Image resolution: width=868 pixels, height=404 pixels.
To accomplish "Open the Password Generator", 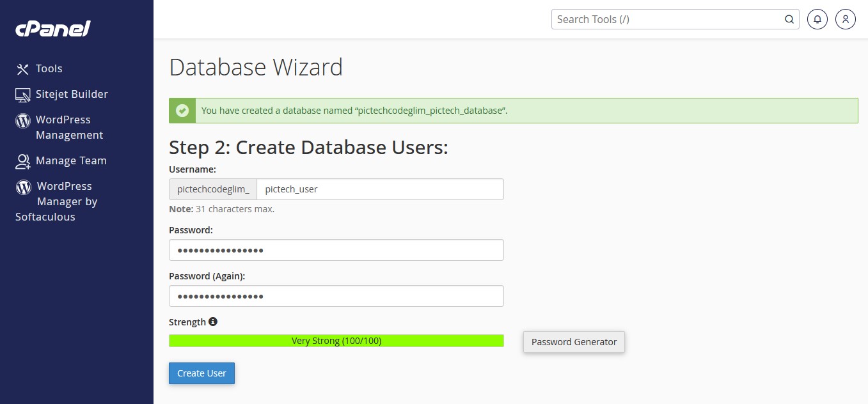I will pyautogui.click(x=574, y=342).
